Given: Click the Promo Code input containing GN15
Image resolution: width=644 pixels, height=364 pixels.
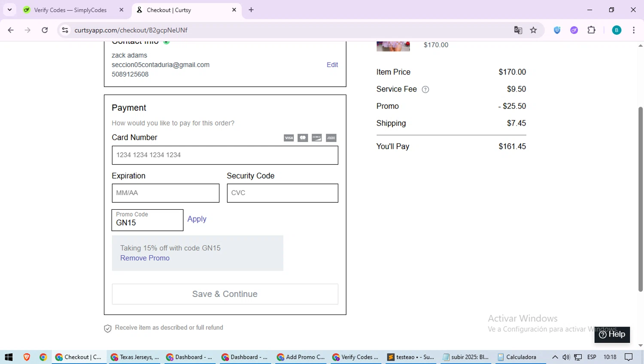Looking at the screenshot, I should point(147,220).
